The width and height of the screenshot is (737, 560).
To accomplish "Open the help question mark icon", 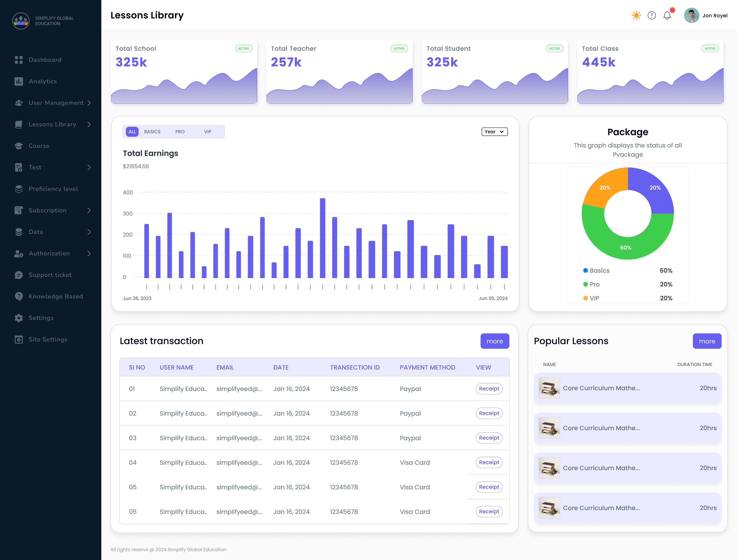I will pyautogui.click(x=651, y=15).
